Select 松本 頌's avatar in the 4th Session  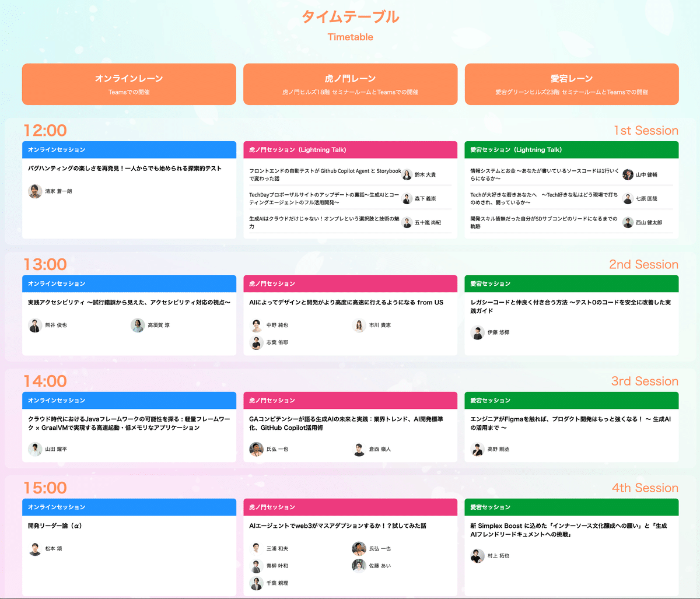coord(35,548)
